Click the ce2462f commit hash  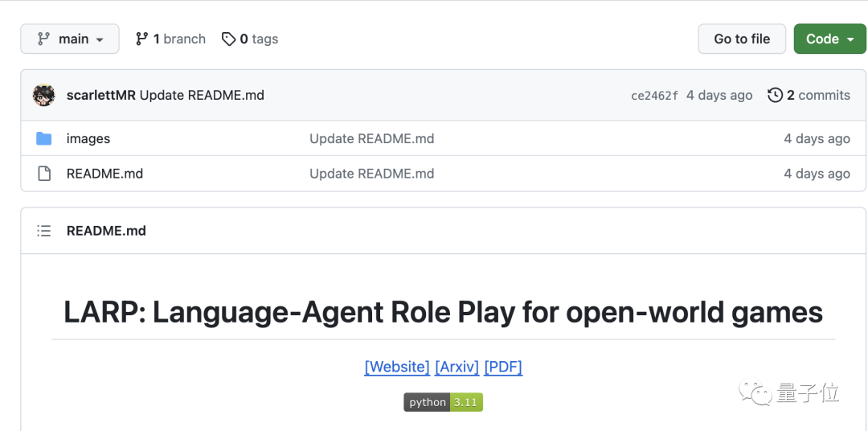pos(654,96)
